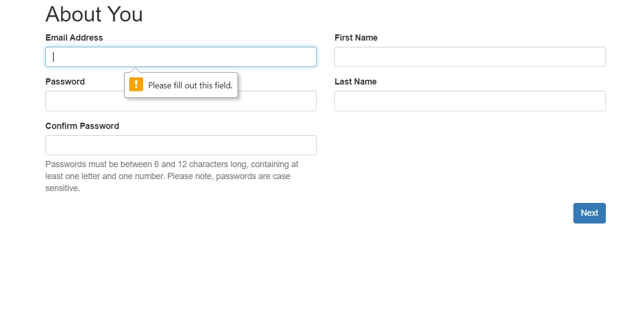
Task: Select the highlighted Email Address field
Action: click(180, 56)
